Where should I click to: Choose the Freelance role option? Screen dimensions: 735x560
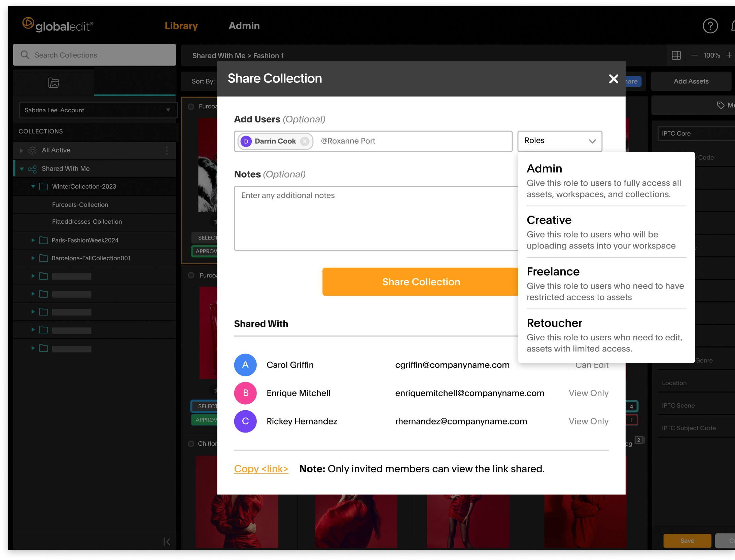[x=606, y=284]
